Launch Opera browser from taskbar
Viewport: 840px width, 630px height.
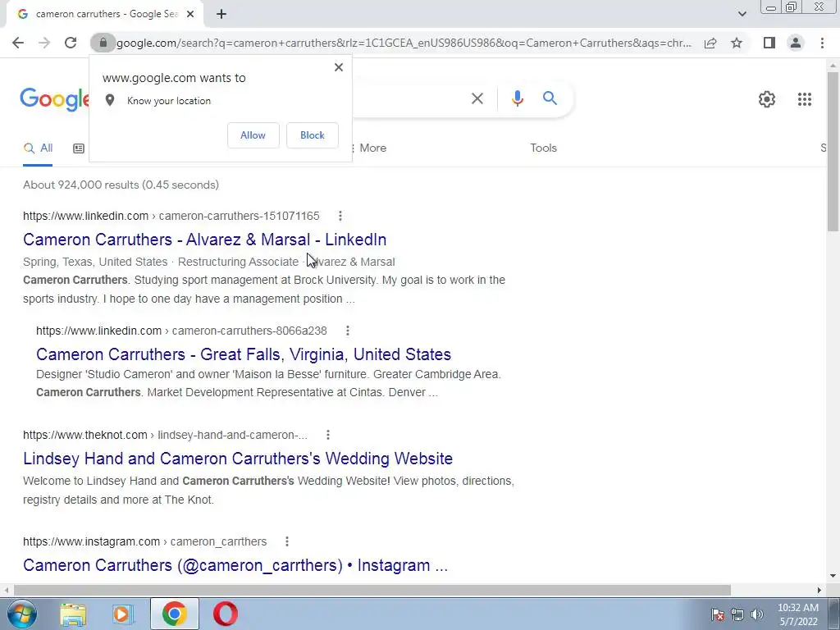click(226, 614)
